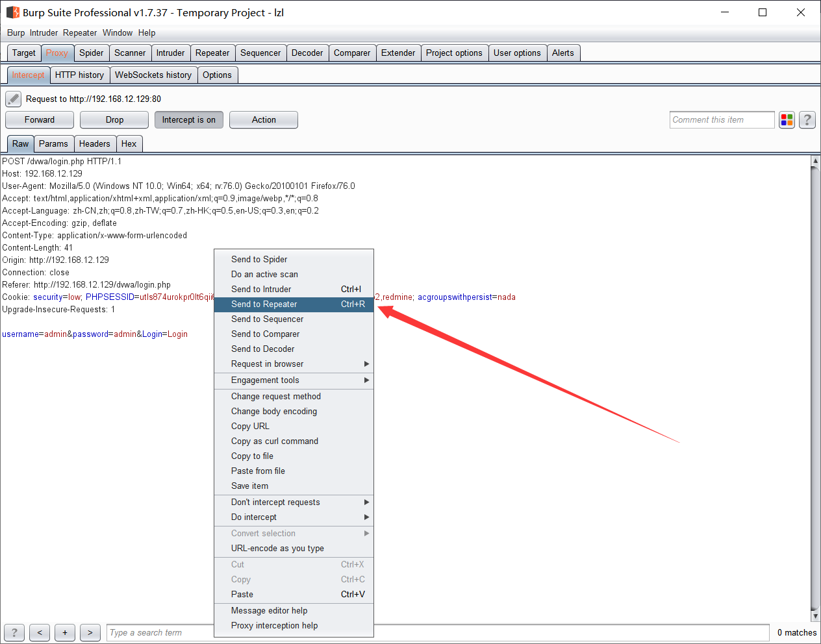The image size is (821, 644).
Task: Expand Request in browser submenu
Action: 294,364
